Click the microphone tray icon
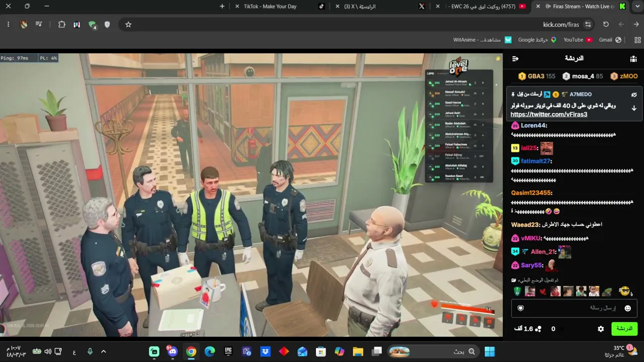The image size is (644, 362). tap(90, 351)
